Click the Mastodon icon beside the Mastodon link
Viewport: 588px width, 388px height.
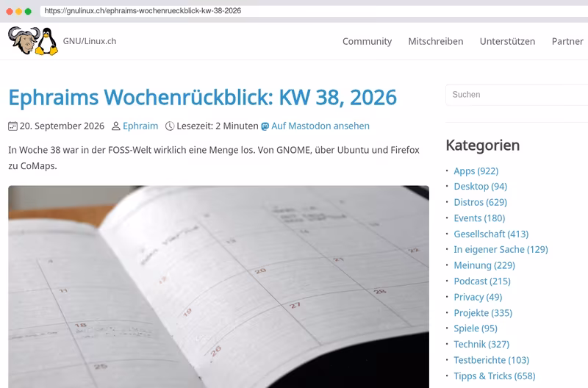point(265,126)
